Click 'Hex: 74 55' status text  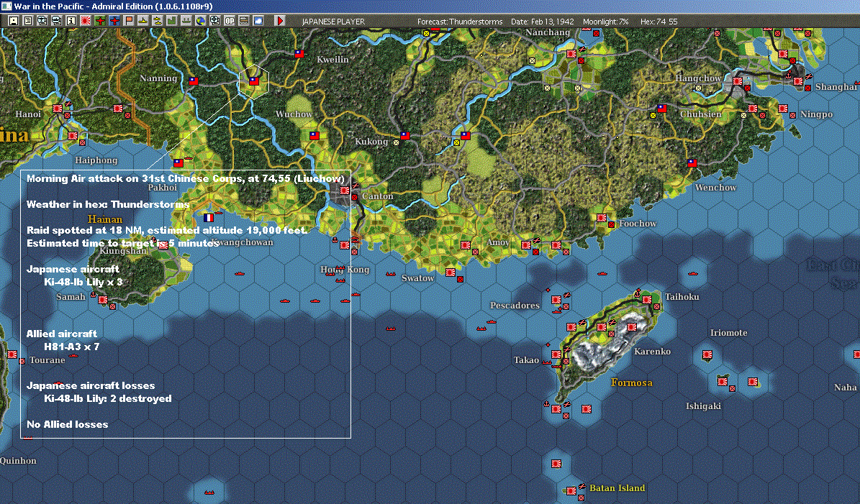click(x=658, y=22)
